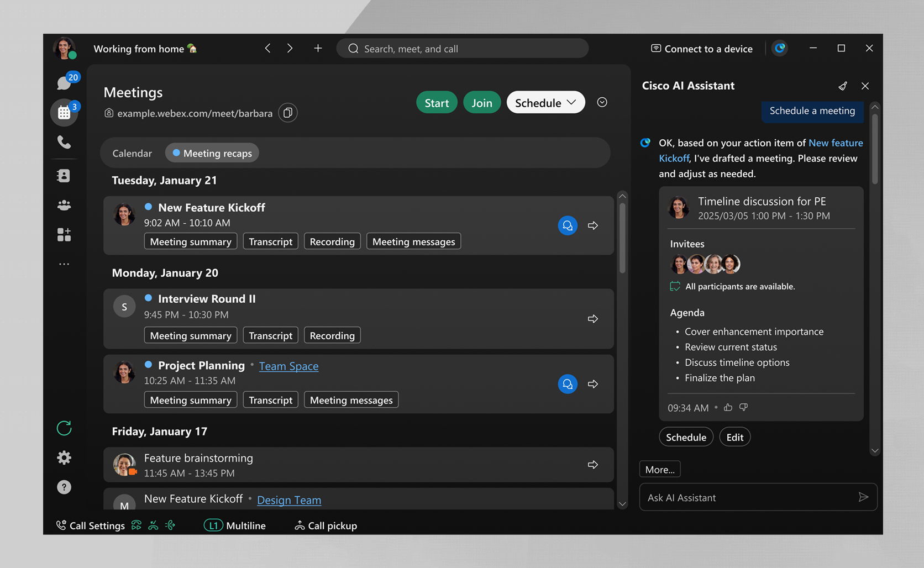This screenshot has width=924, height=568.
Task: Click Connect to a device
Action: 702,49
